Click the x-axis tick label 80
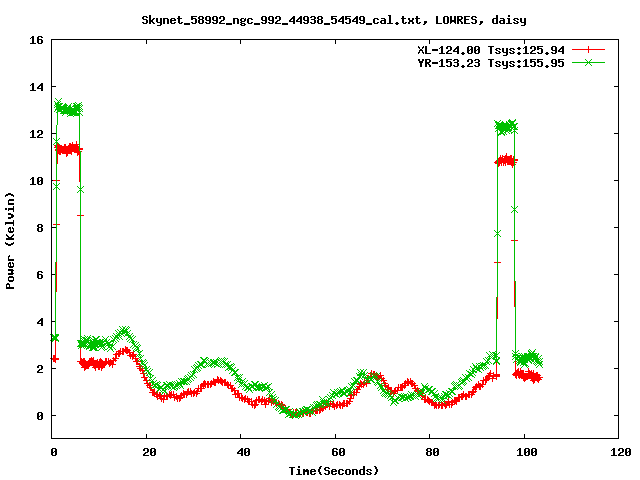 432,452
